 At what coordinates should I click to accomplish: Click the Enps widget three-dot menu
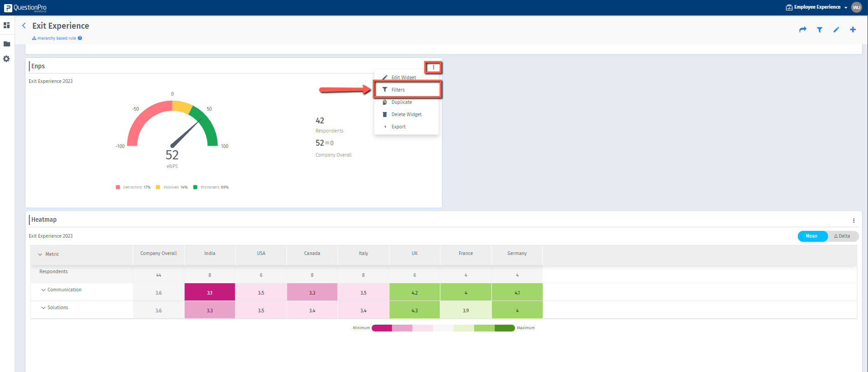click(x=433, y=67)
